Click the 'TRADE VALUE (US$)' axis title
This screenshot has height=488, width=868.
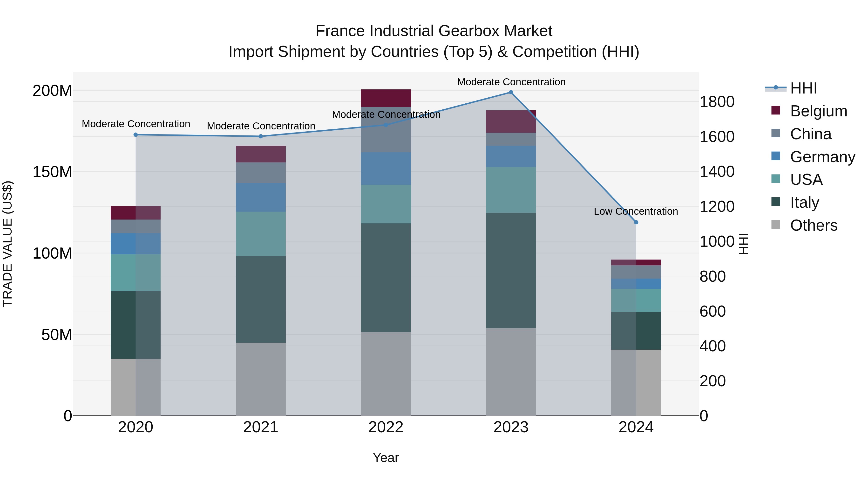click(7, 244)
